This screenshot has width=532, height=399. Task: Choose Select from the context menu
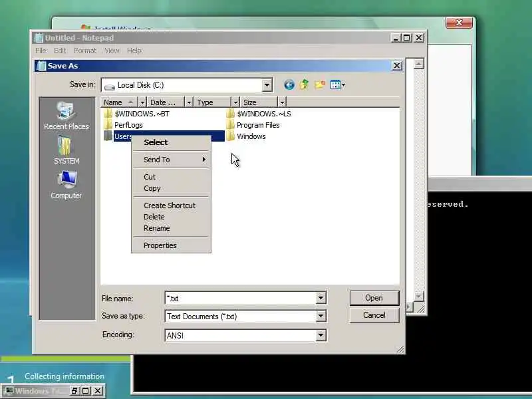pos(171,142)
